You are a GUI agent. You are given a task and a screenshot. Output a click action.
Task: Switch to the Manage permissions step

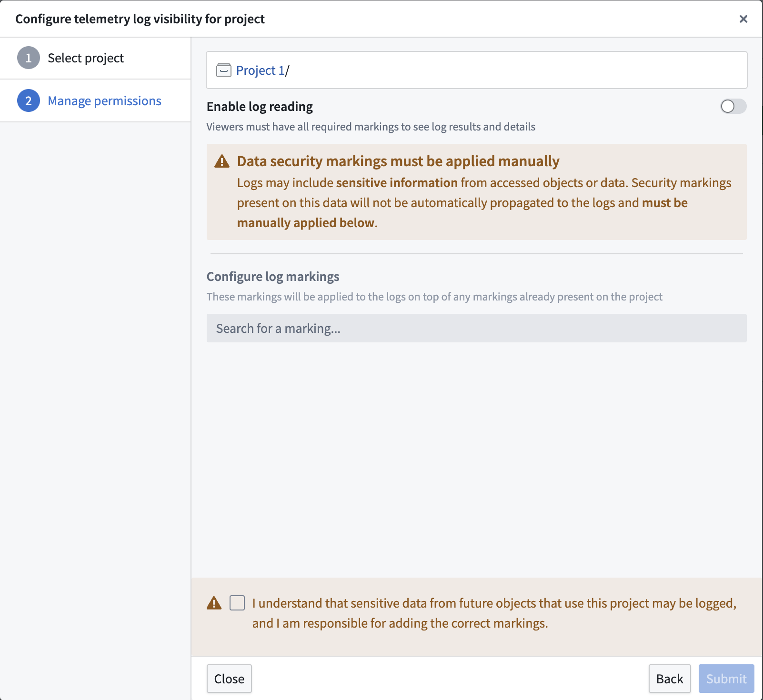[104, 100]
